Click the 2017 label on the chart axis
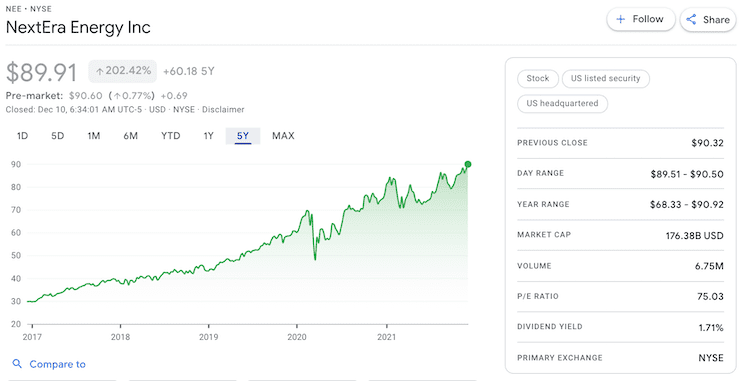The width and height of the screenshot is (750, 381). pos(32,337)
